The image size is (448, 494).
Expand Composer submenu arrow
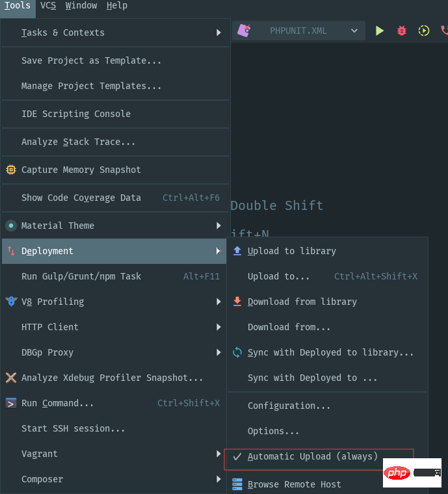coord(218,479)
